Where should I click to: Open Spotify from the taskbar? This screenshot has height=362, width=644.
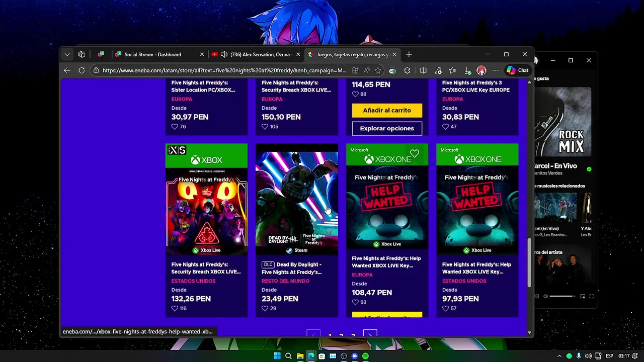(366, 356)
